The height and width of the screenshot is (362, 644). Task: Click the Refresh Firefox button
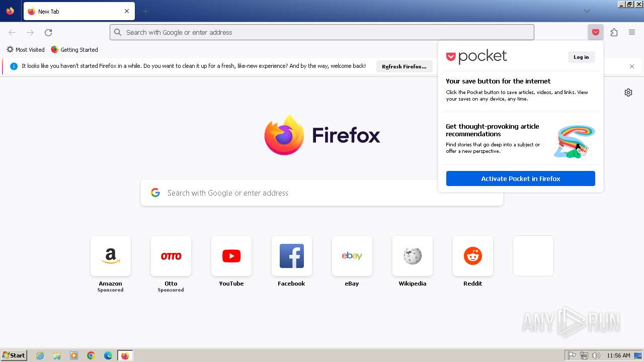404,66
